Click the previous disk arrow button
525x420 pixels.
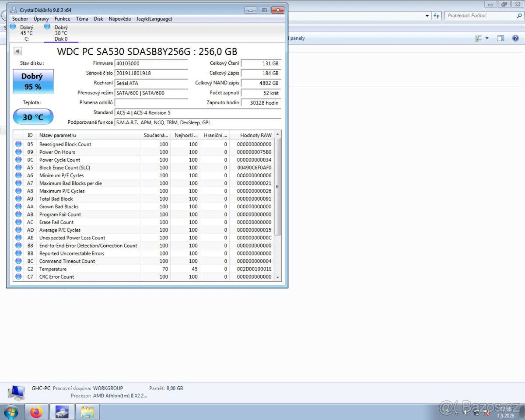[17, 51]
